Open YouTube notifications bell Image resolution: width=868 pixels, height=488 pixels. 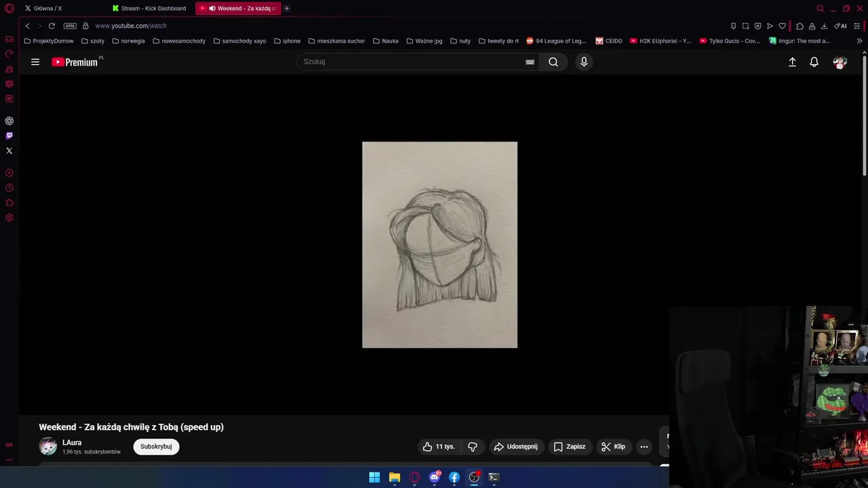click(x=814, y=62)
